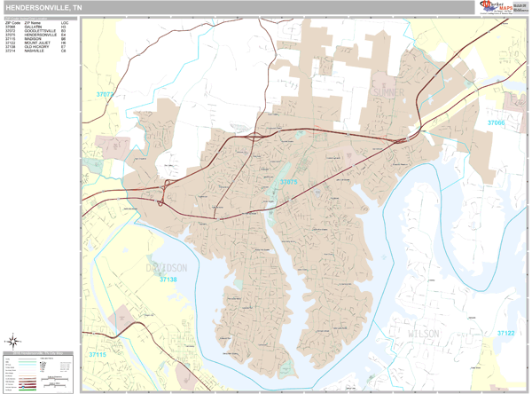
Task: Click the 37066 ZIP code map label
Action: coord(495,122)
